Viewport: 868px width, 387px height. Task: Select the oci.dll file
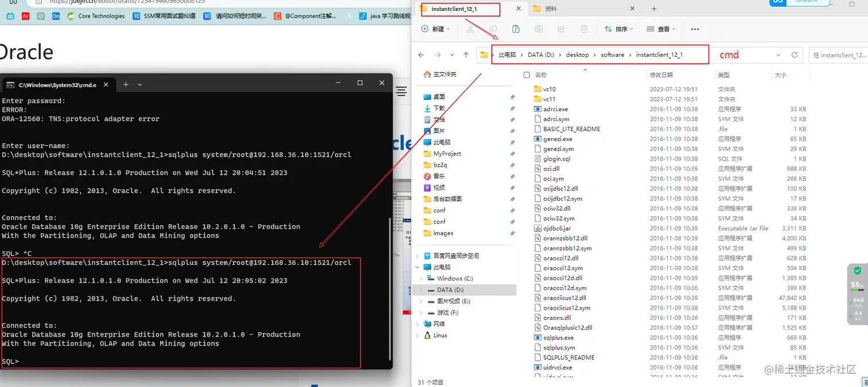pyautogui.click(x=551, y=169)
